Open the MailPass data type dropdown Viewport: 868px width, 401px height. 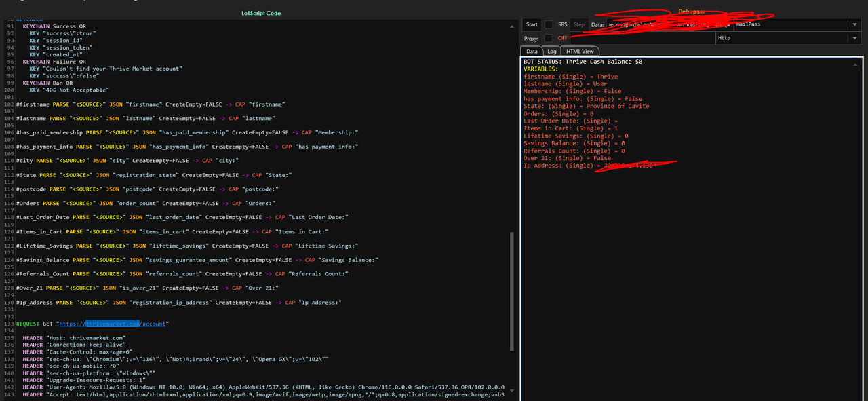(x=853, y=25)
